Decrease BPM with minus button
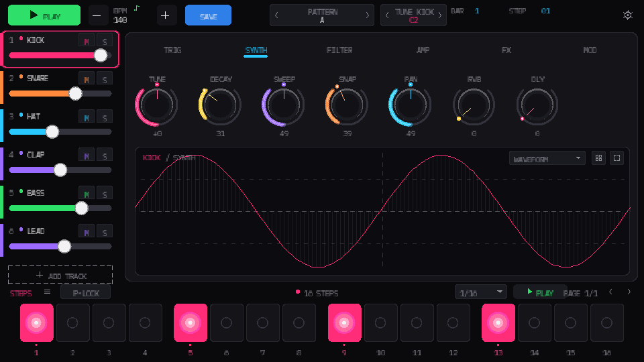 [x=97, y=15]
